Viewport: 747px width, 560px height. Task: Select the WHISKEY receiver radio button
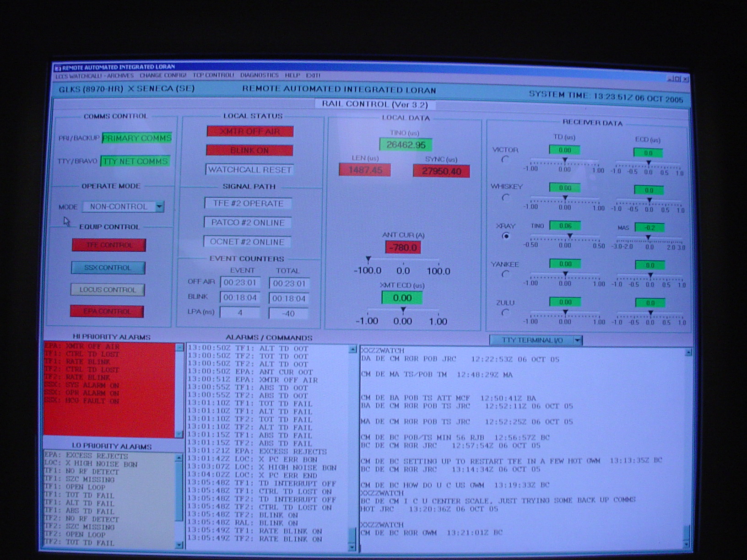click(x=506, y=198)
